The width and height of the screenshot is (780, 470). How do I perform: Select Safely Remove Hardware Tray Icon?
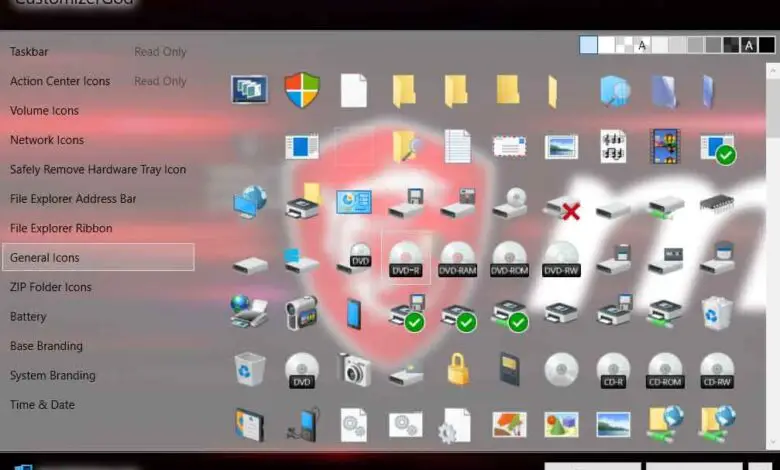click(98, 169)
